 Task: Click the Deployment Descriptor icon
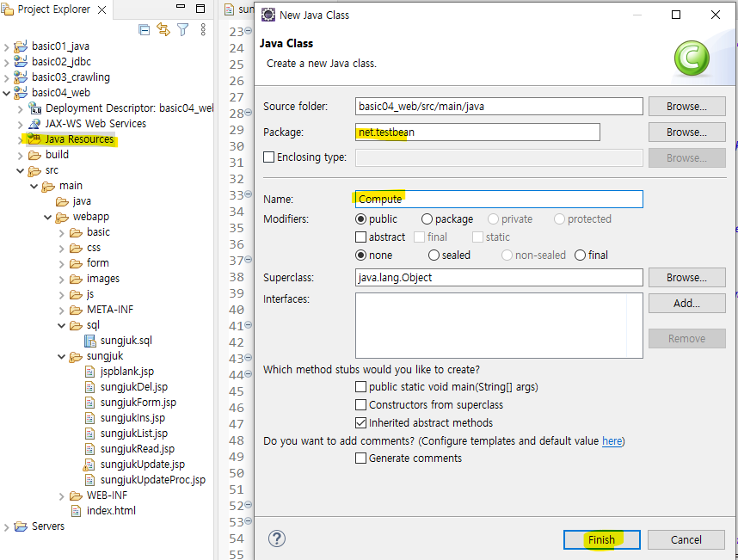(34, 108)
